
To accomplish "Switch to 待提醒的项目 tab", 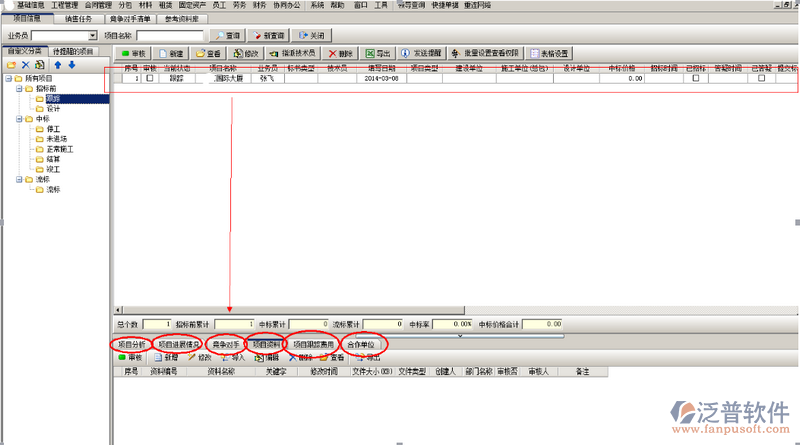I will click(73, 52).
